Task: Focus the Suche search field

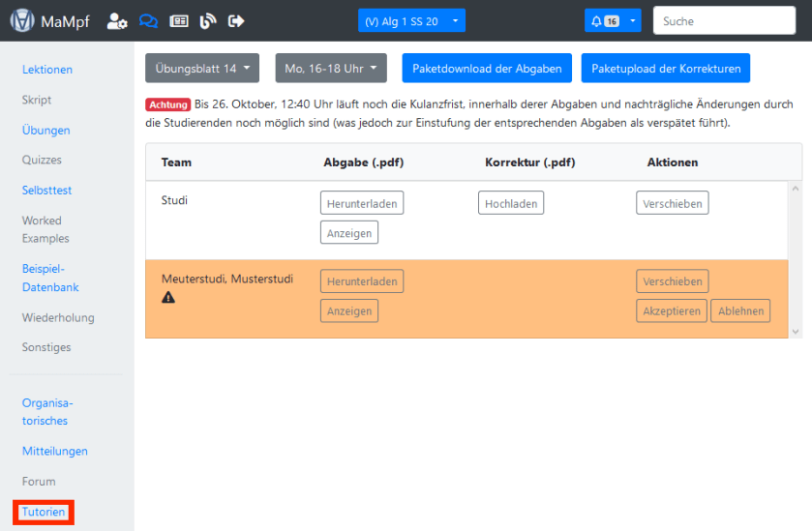Action: (724, 21)
